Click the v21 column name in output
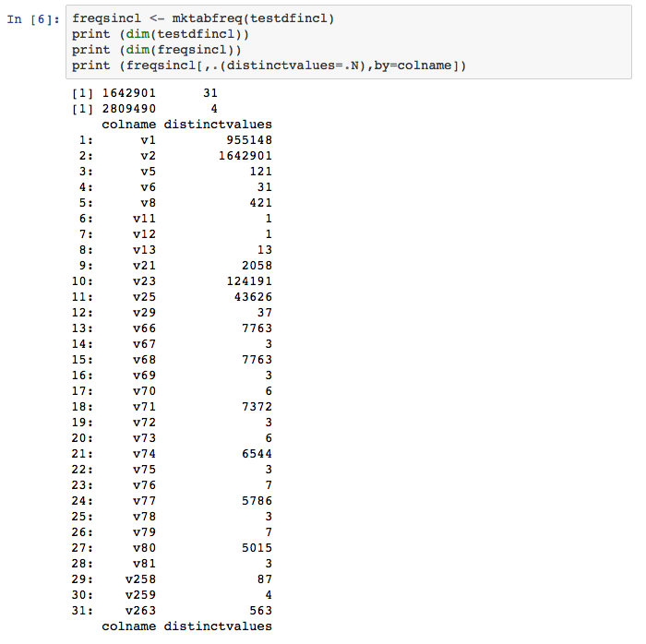This screenshot has height=644, width=646. click(144, 265)
